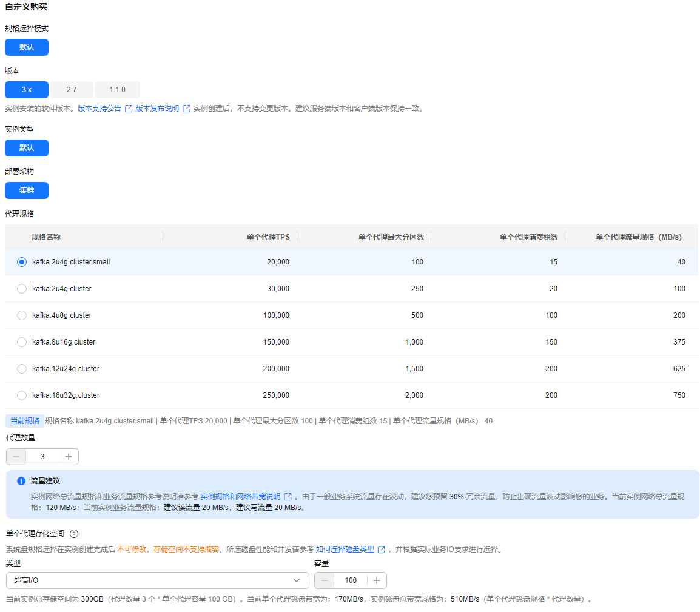Click the 存储空间不支持缩容 warning text

tap(186, 550)
